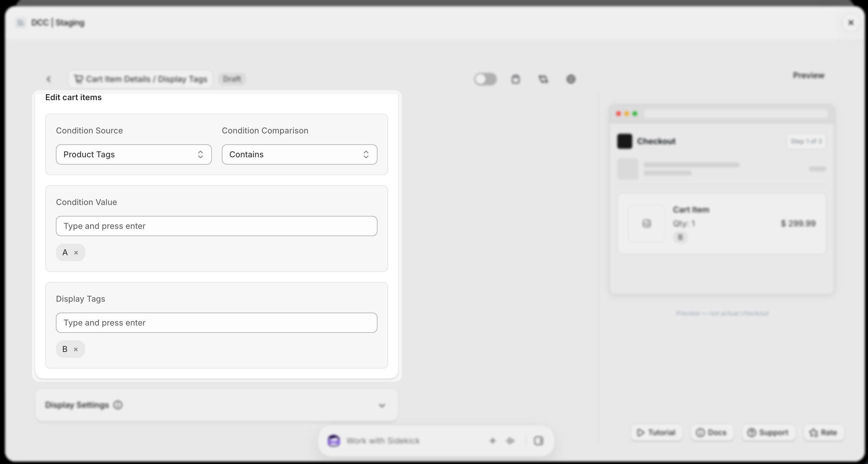Click the round dark icon in toolbar
This screenshot has height=464, width=868.
click(571, 79)
